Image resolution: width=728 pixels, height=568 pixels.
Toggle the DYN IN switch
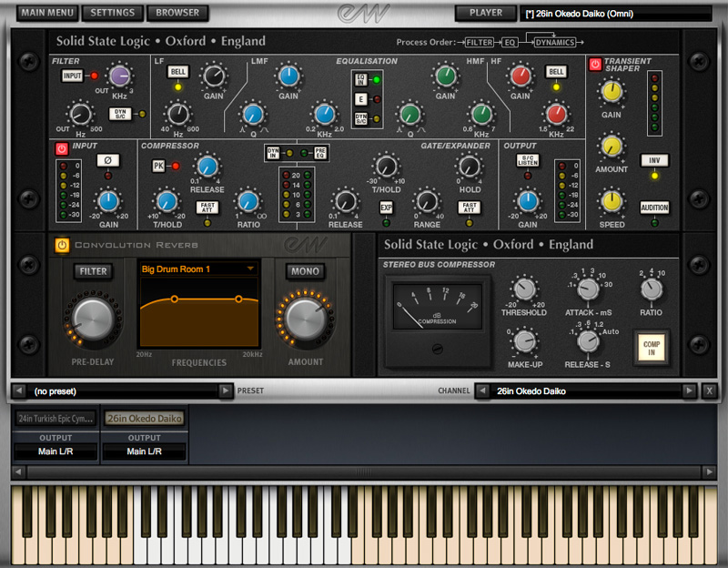tap(273, 153)
